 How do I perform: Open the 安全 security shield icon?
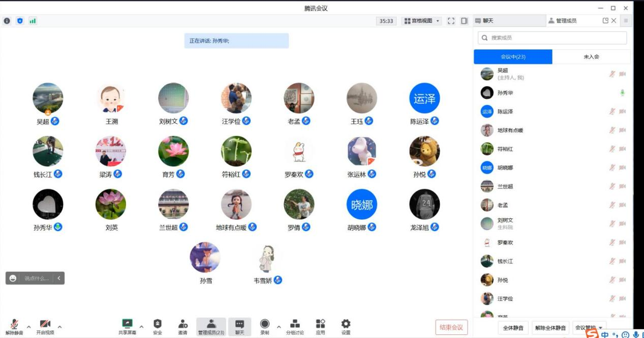[x=158, y=324]
